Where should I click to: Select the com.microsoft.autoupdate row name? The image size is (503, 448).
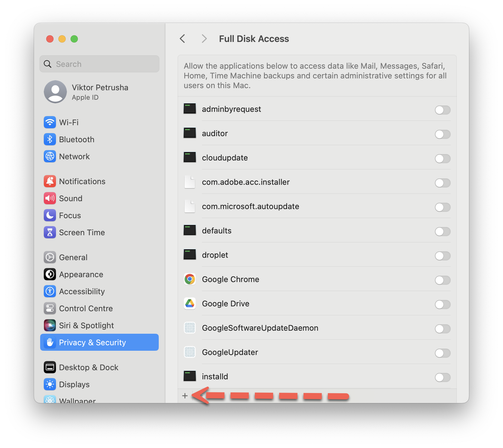click(251, 206)
